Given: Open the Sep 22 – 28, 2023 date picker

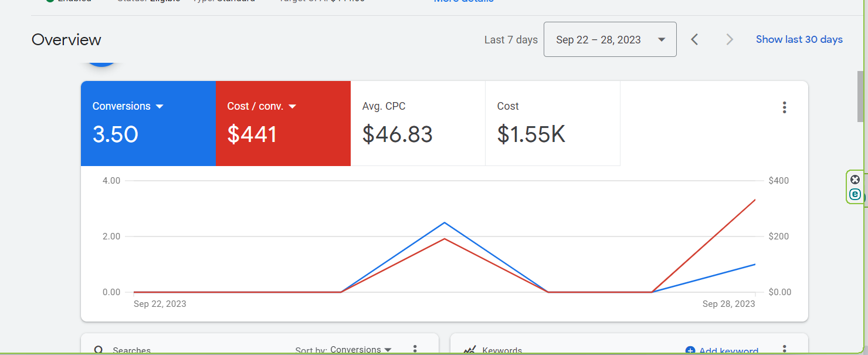Looking at the screenshot, I should pyautogui.click(x=609, y=39).
